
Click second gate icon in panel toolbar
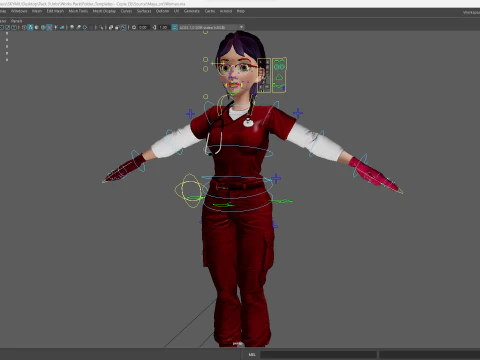pos(8,27)
